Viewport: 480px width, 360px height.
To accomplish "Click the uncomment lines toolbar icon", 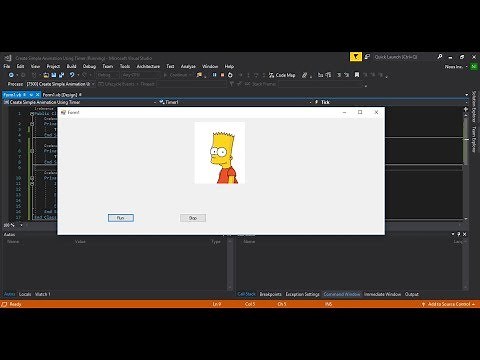I will [x=346, y=75].
